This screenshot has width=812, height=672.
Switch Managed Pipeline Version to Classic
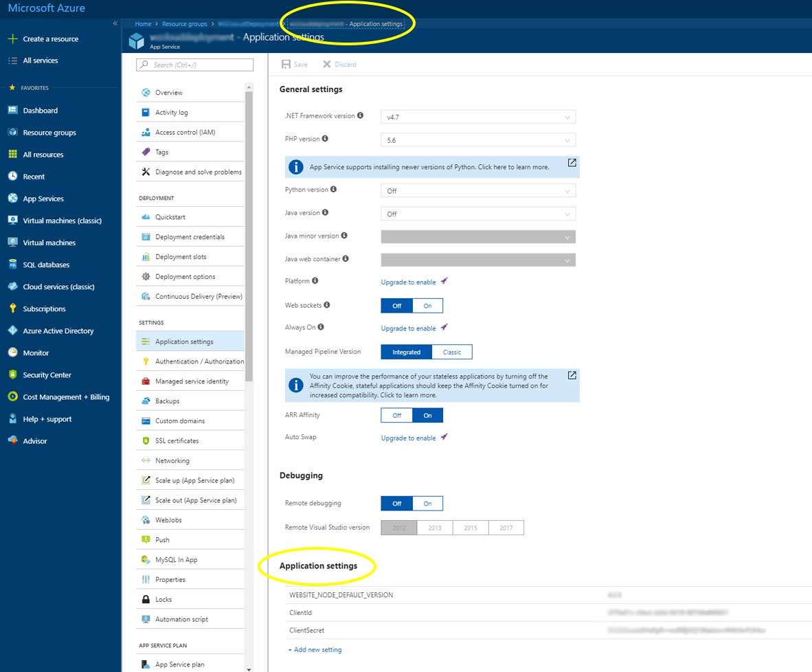tap(451, 352)
